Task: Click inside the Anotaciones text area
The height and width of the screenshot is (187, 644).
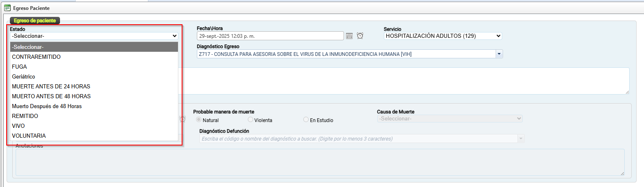Action: point(320,162)
